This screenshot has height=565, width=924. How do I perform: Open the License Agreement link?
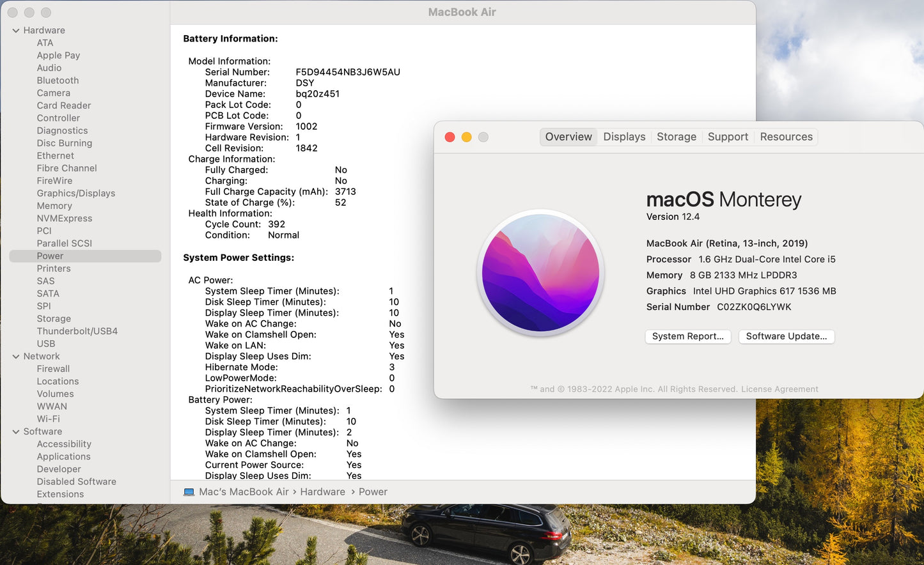(779, 389)
